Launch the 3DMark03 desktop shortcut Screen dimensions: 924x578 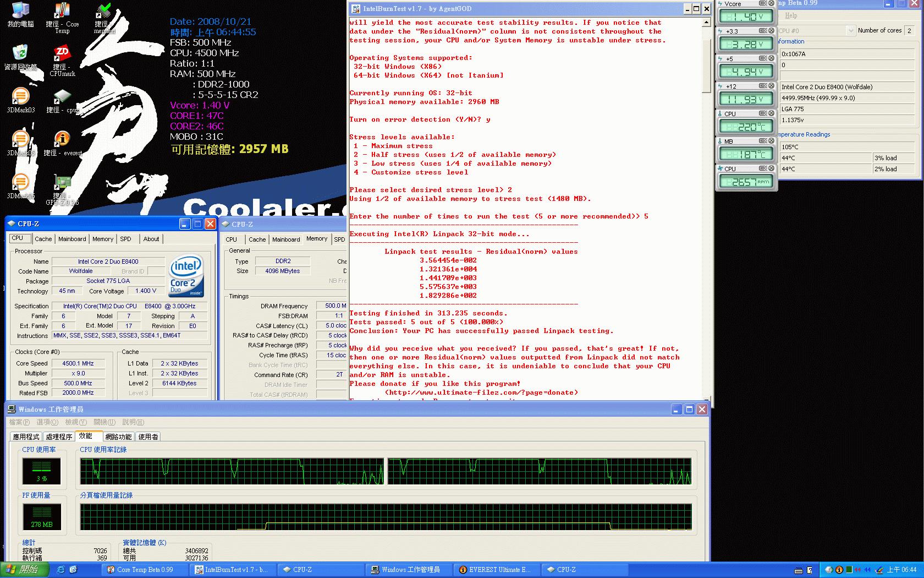[20, 100]
